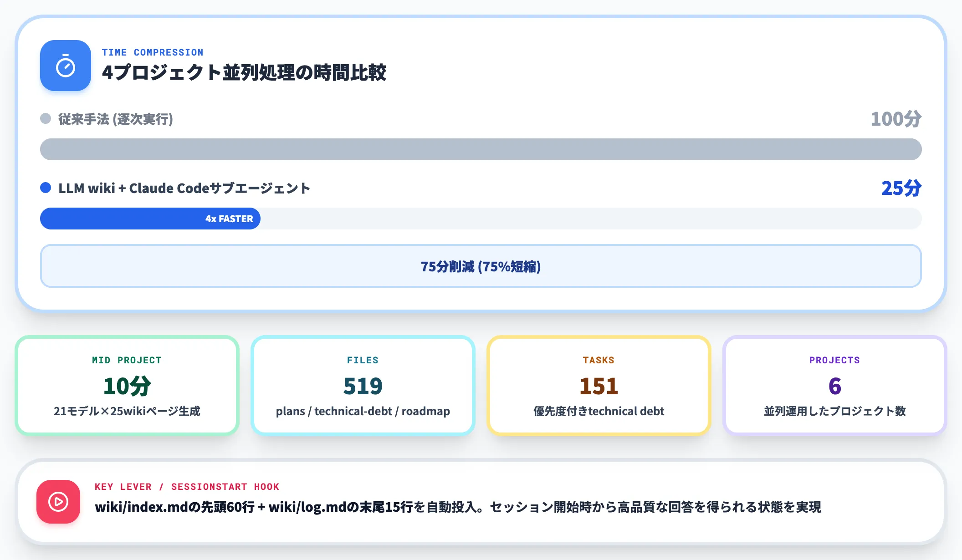Viewport: 962px width, 560px height.
Task: Click the MID PROJECT card label
Action: coord(127,360)
